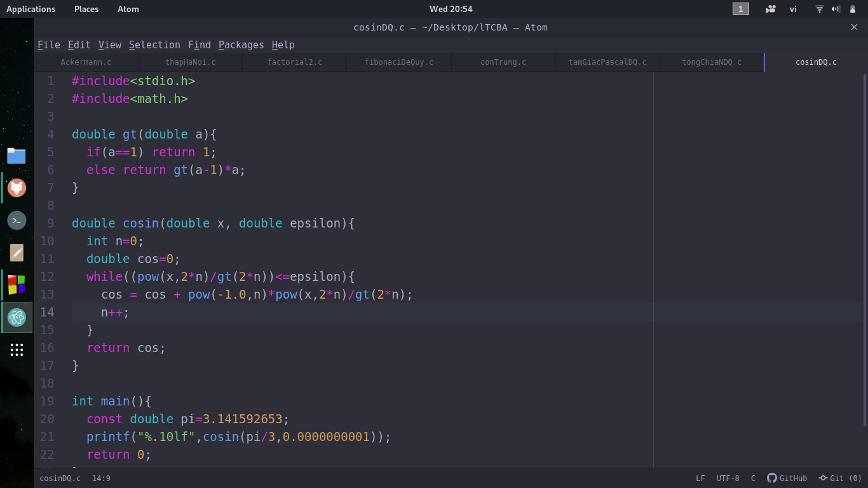The width and height of the screenshot is (868, 488).
Task: Open the volume indicator in top bar
Action: click(x=836, y=9)
